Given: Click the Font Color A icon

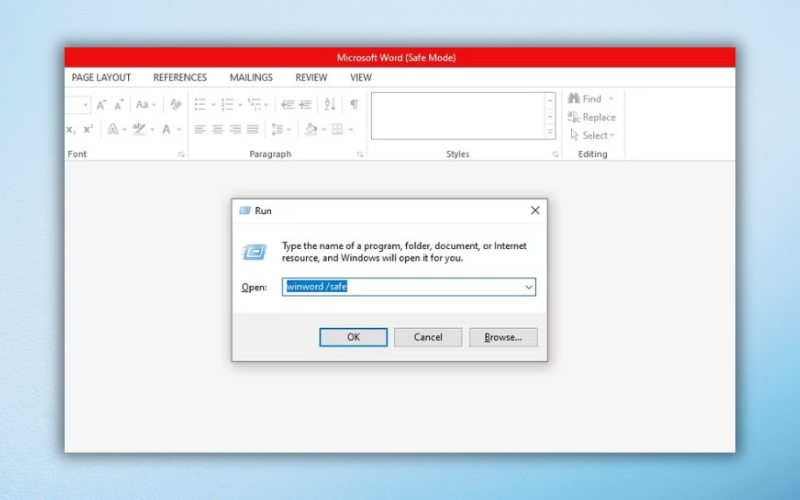Looking at the screenshot, I should 166,129.
